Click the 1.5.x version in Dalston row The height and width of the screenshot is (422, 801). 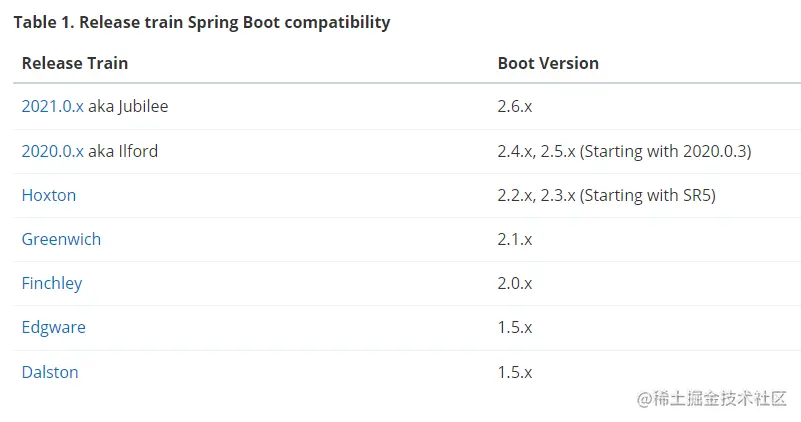[x=515, y=372]
